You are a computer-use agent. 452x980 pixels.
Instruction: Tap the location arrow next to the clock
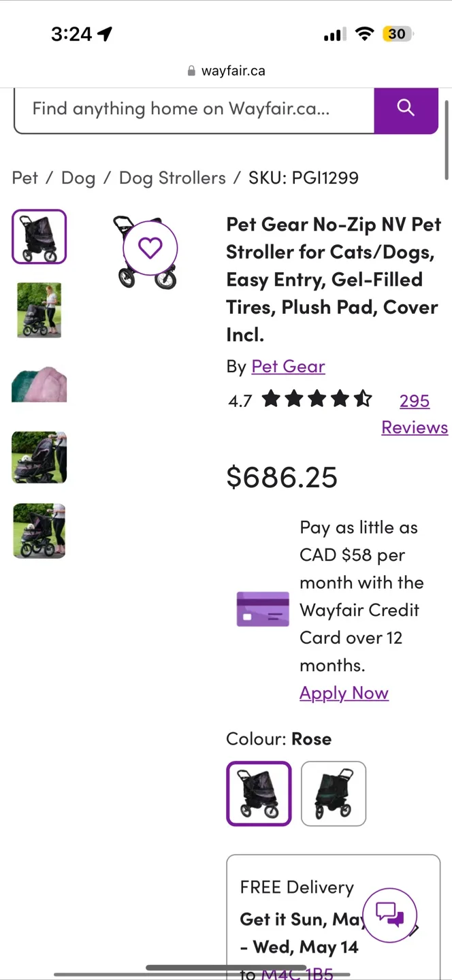(103, 33)
